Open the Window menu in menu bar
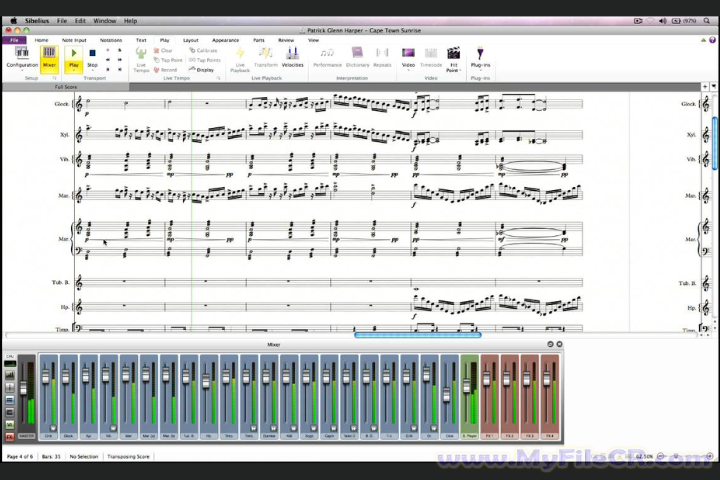This screenshot has height=480, width=720. click(105, 21)
